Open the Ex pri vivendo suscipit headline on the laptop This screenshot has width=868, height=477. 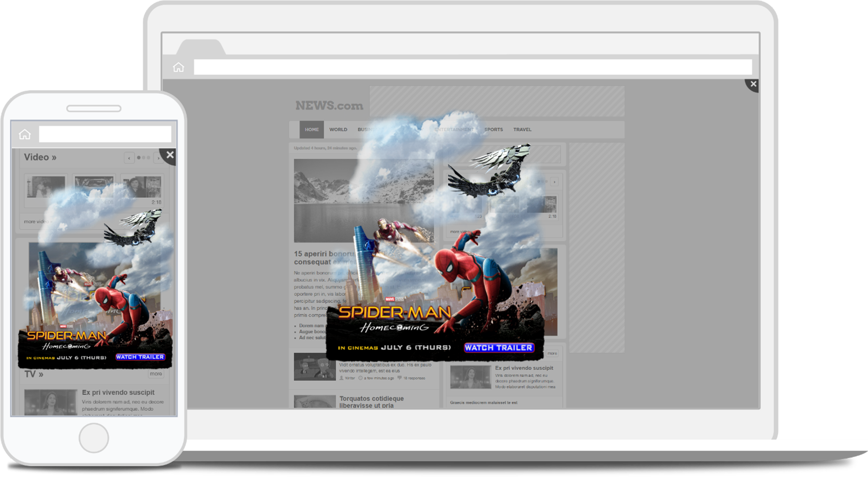pos(524,368)
